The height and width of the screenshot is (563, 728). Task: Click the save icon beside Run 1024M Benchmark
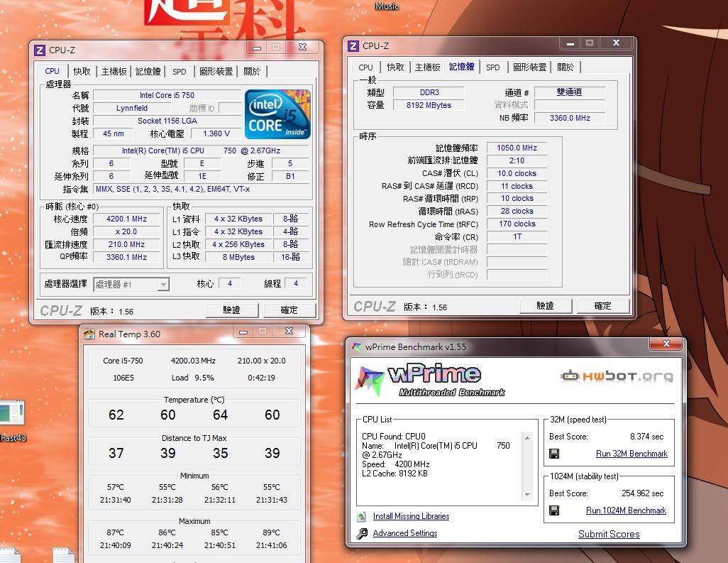[x=554, y=510]
